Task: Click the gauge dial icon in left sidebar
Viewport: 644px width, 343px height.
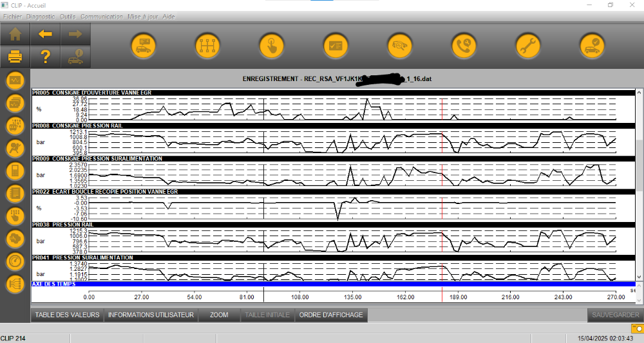Action: pyautogui.click(x=15, y=261)
